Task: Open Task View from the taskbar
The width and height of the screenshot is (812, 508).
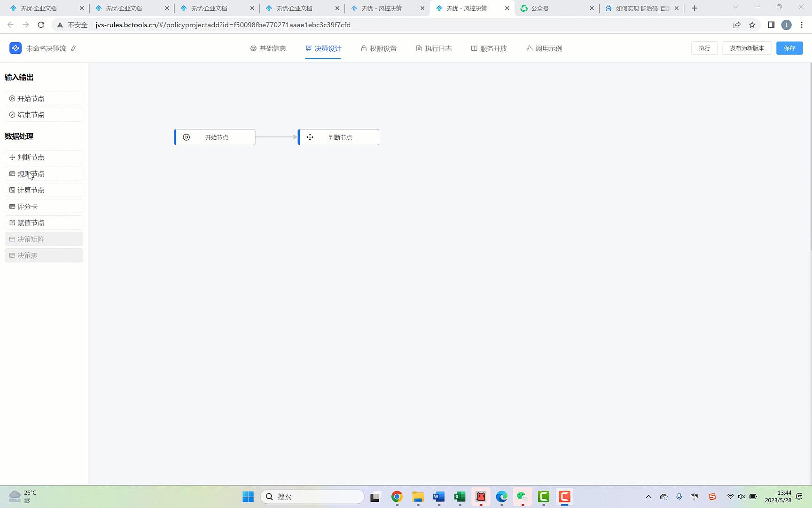Action: click(x=375, y=497)
